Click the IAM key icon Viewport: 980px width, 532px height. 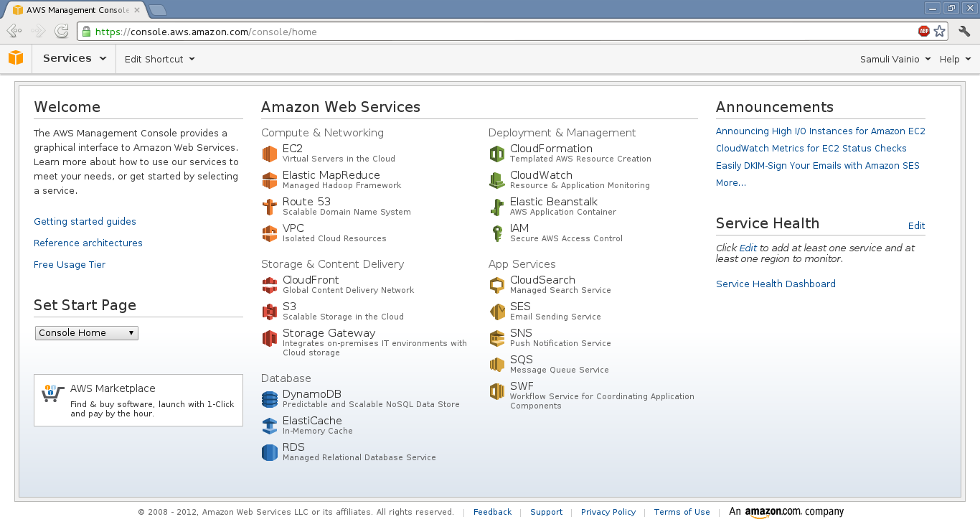pyautogui.click(x=497, y=233)
